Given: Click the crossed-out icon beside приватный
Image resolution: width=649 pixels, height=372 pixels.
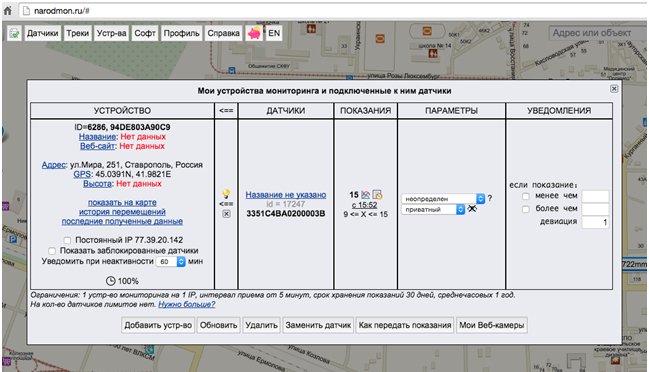Looking at the screenshot, I should click(x=472, y=209).
